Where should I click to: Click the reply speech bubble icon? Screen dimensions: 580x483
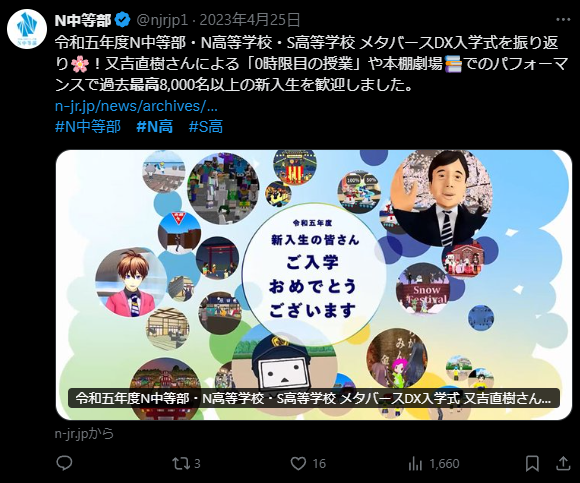pyautogui.click(x=64, y=463)
